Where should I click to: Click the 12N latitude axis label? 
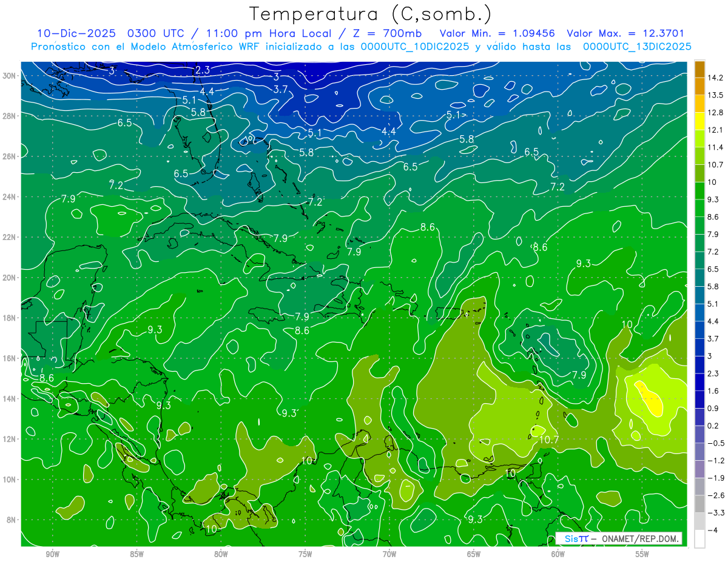click(10, 439)
